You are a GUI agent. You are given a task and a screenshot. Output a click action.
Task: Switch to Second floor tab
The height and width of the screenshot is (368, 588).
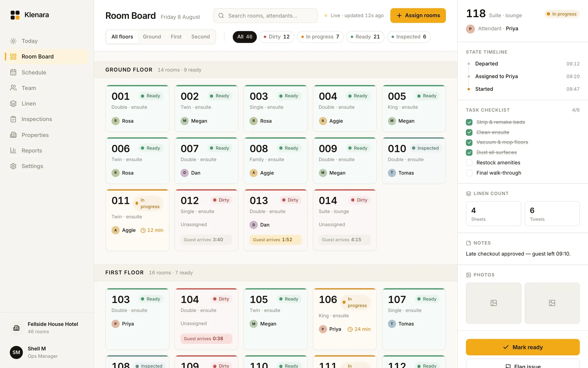201,37
